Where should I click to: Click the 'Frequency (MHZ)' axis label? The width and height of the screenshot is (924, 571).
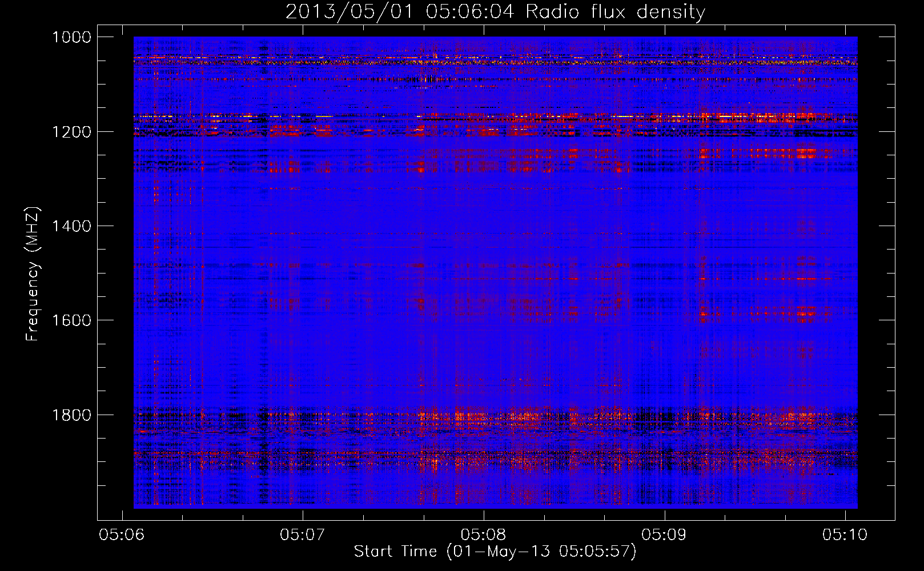[x=33, y=274]
